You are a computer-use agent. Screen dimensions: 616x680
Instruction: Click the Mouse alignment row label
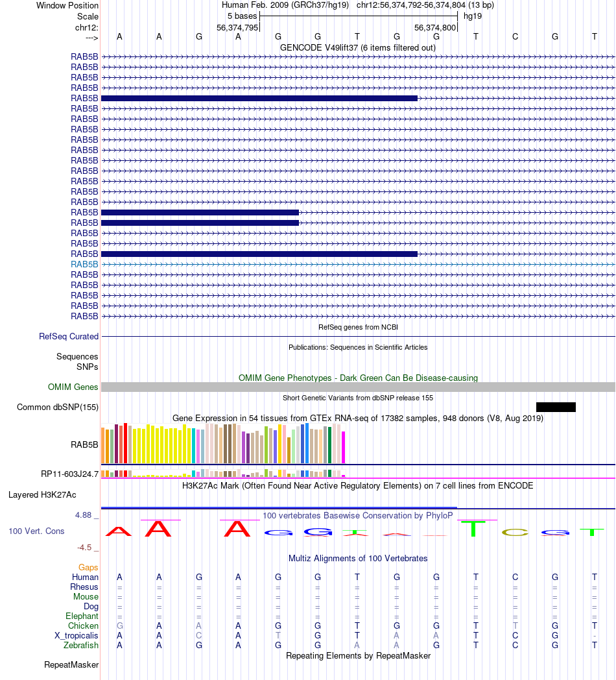tap(86, 597)
